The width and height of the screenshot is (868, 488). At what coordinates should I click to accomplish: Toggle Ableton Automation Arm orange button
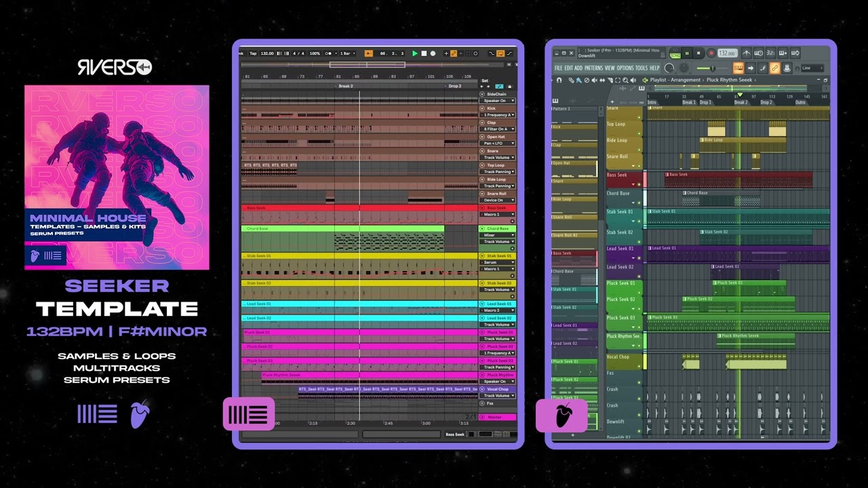click(453, 54)
